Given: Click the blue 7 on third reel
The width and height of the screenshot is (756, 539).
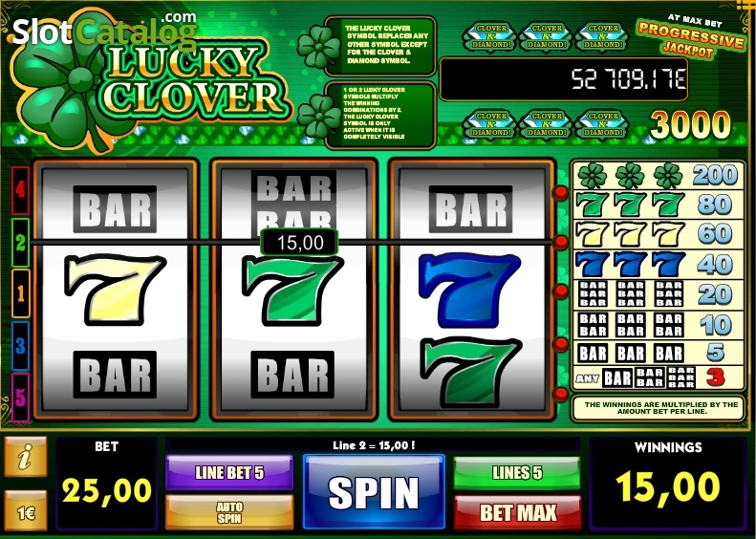Looking at the screenshot, I should (x=469, y=290).
